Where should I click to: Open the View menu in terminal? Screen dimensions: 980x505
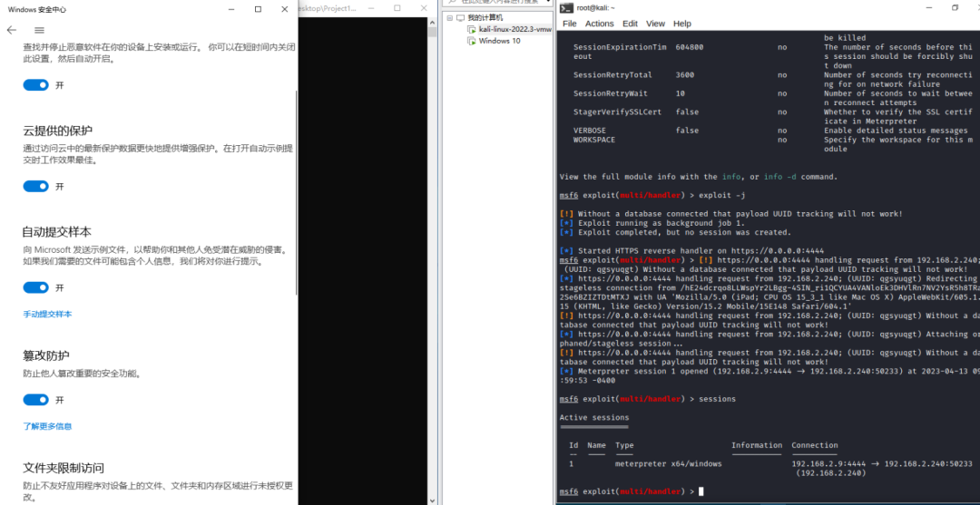655,24
